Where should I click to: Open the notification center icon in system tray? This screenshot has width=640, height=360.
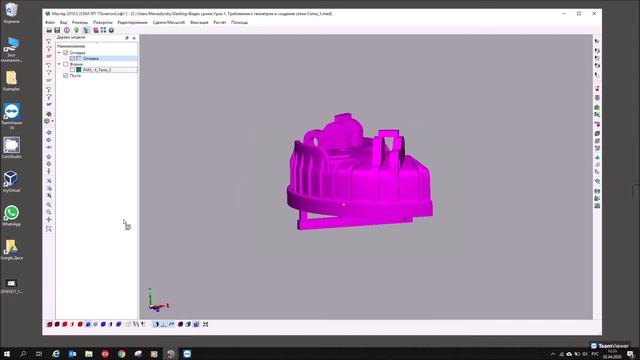(631, 354)
